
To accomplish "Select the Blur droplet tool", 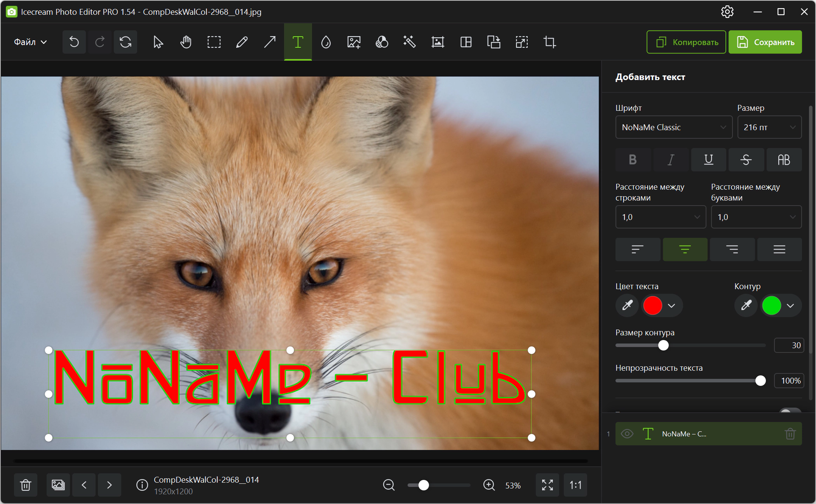I will [326, 42].
